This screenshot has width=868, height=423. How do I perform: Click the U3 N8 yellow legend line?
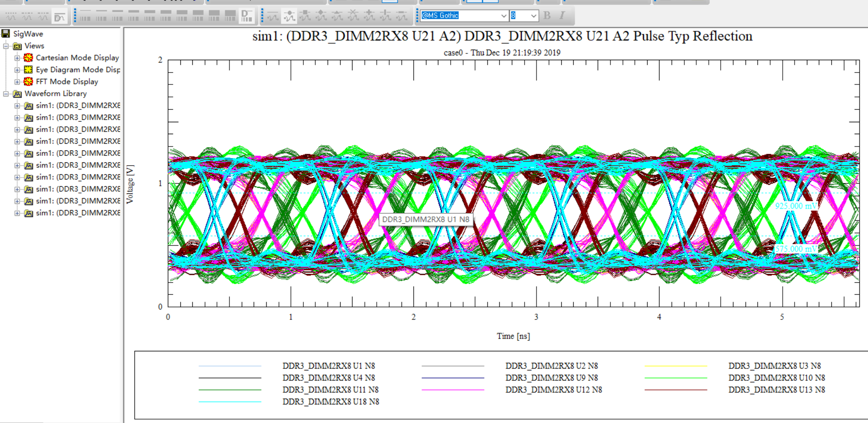pyautogui.click(x=676, y=366)
